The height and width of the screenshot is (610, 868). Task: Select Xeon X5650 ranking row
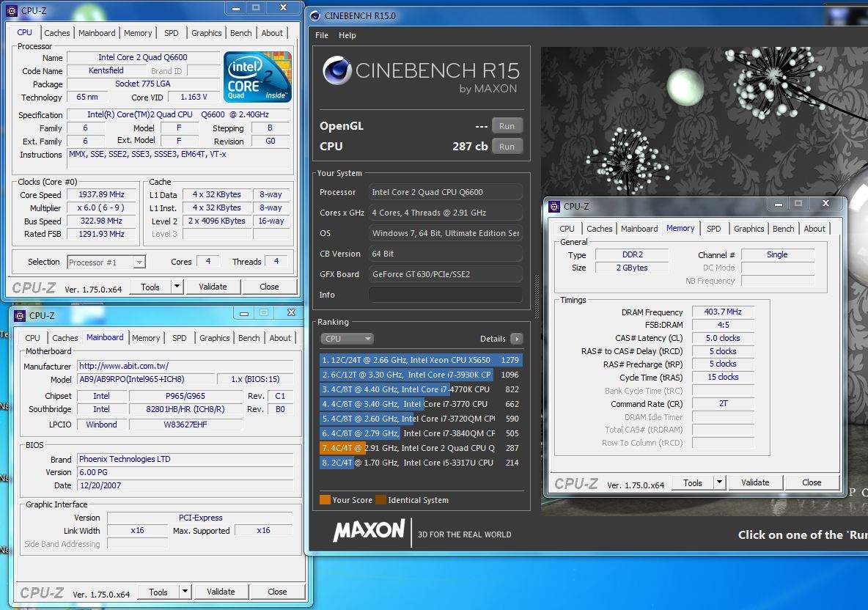(x=421, y=360)
